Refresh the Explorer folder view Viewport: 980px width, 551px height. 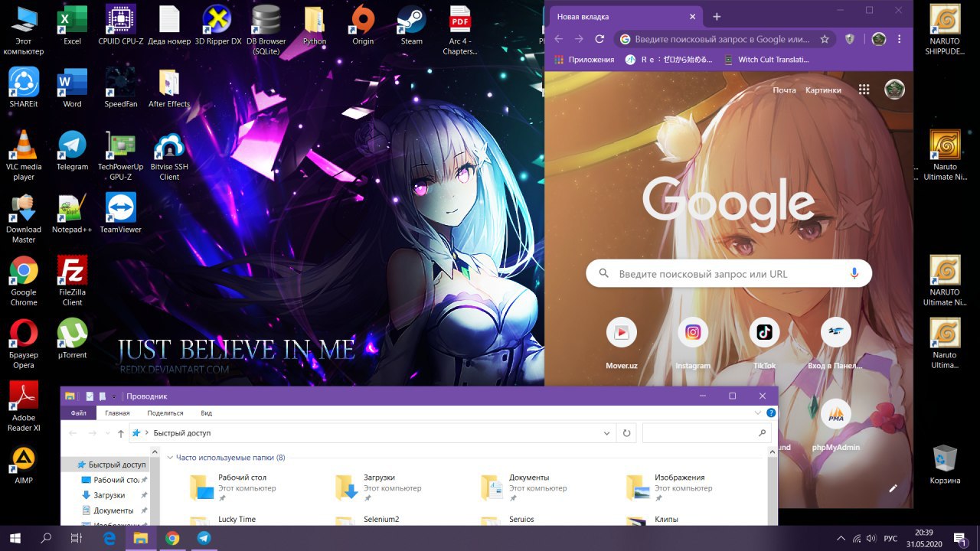626,432
